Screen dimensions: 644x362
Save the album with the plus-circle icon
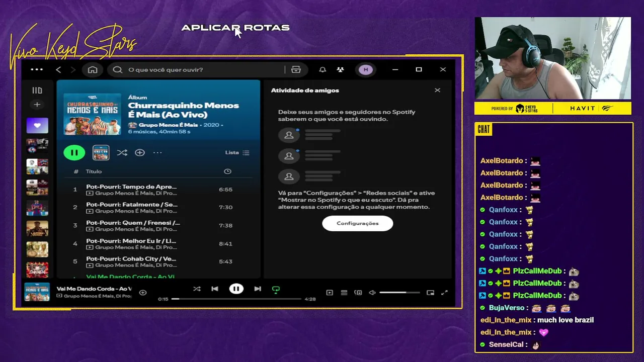140,152
